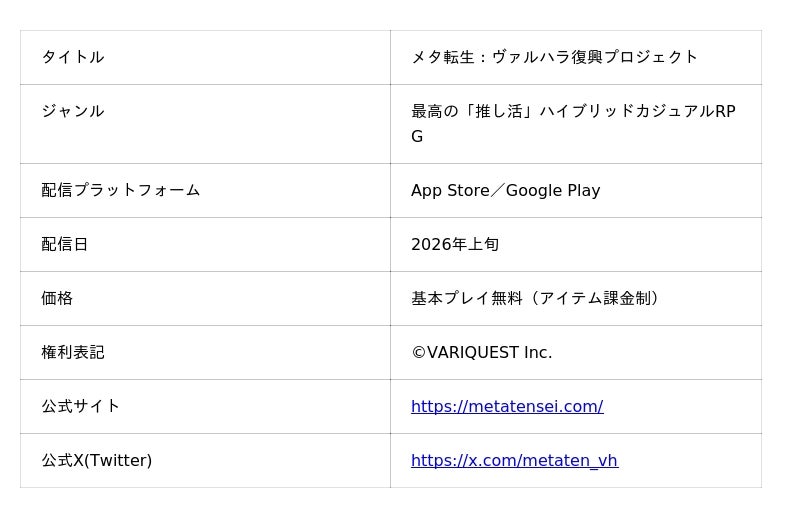Select the 公式サイト label cell
Viewport: 800px width, 518px height.
point(81,406)
